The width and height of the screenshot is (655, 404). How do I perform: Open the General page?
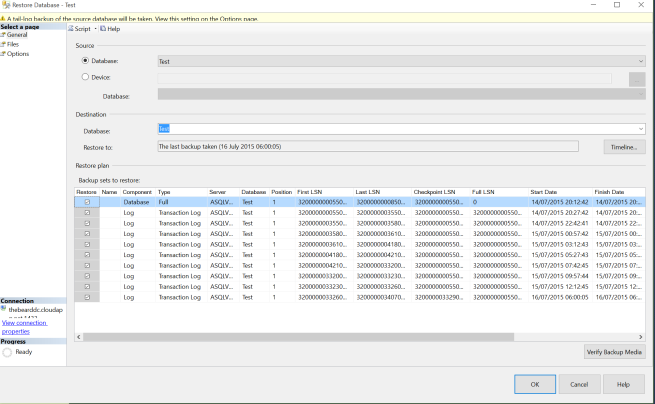coord(18,35)
